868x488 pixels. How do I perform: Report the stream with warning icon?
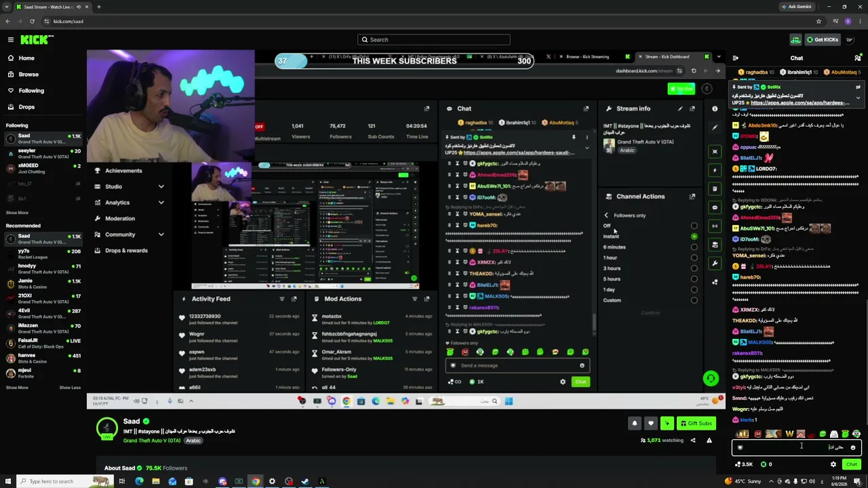(709, 441)
